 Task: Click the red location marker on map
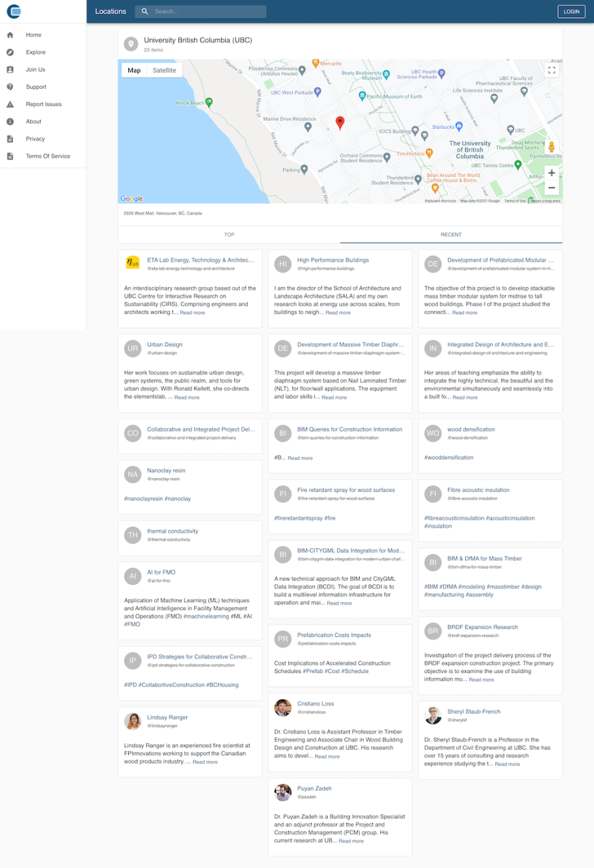coord(340,122)
